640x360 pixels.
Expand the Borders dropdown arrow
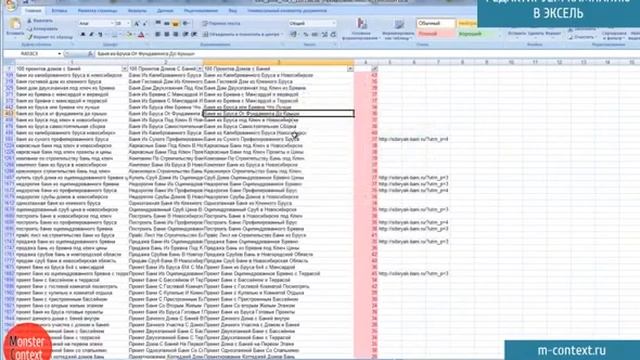click(x=121, y=35)
